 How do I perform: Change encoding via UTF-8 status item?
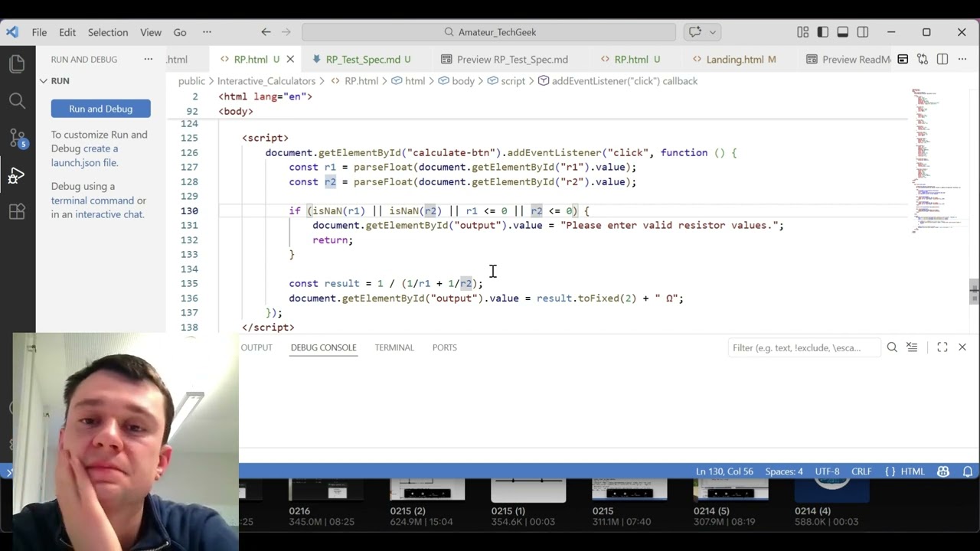827,471
